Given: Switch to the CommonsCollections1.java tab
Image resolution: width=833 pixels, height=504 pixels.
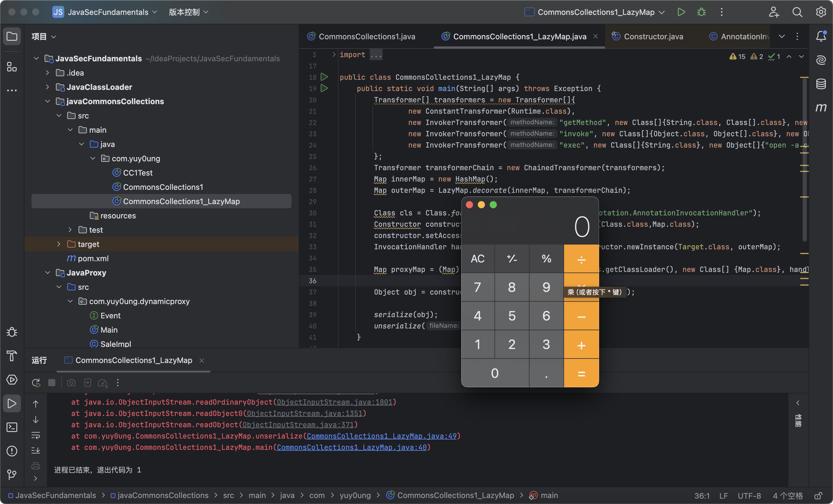Looking at the screenshot, I should click(367, 37).
